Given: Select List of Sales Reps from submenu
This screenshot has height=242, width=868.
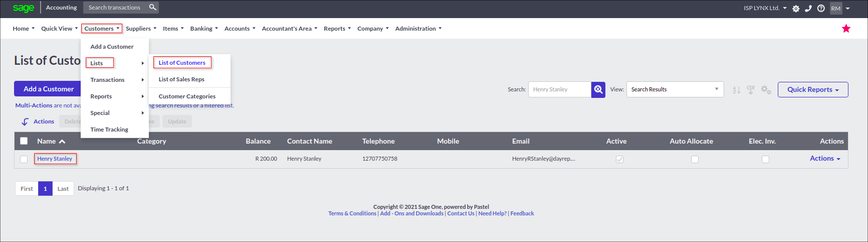Looking at the screenshot, I should [181, 79].
